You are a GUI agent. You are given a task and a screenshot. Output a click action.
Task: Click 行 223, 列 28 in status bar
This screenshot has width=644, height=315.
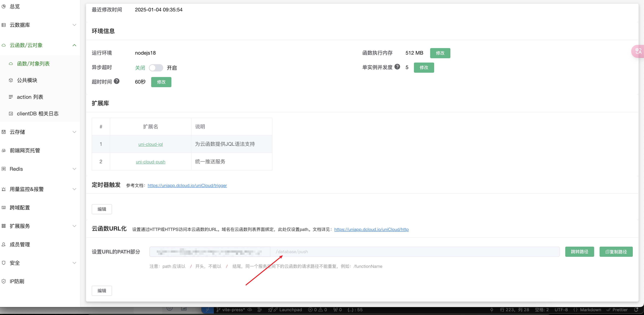tap(515, 310)
